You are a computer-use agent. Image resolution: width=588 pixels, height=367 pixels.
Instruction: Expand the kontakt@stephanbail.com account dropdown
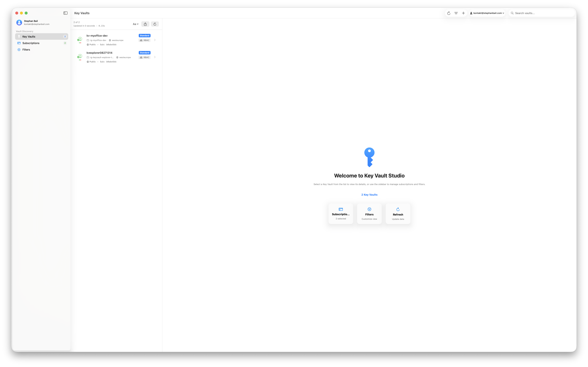point(487,13)
